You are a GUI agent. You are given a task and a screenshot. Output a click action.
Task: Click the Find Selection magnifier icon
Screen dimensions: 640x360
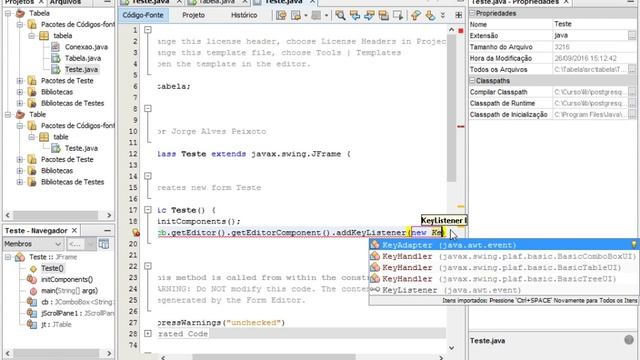coord(340,16)
